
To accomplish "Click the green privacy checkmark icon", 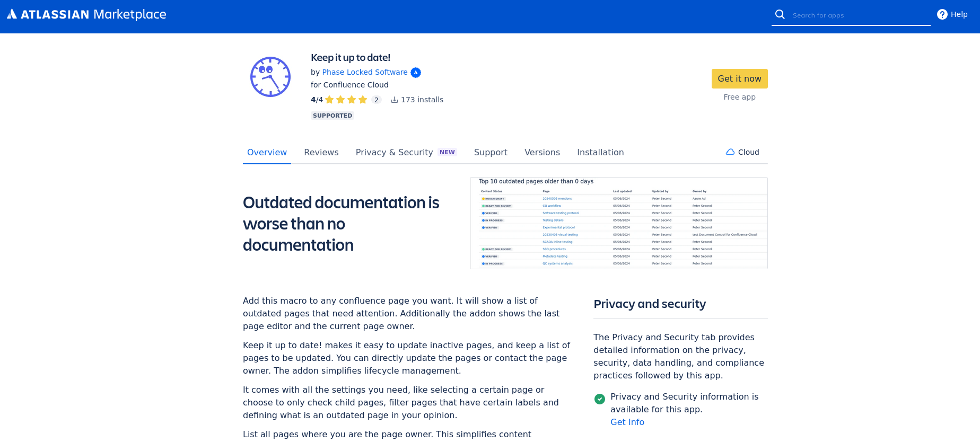I will 600,399.
